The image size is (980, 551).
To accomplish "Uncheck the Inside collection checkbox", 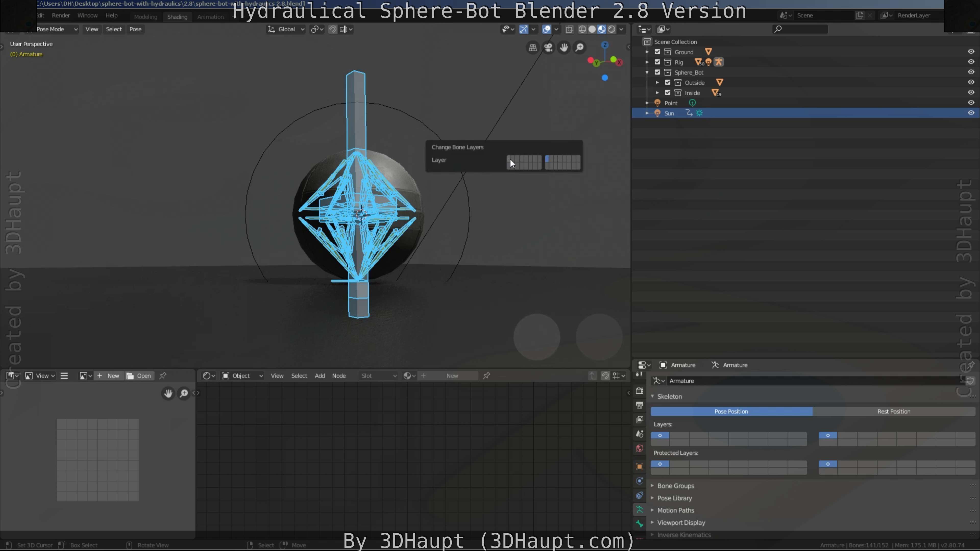I will click(668, 93).
